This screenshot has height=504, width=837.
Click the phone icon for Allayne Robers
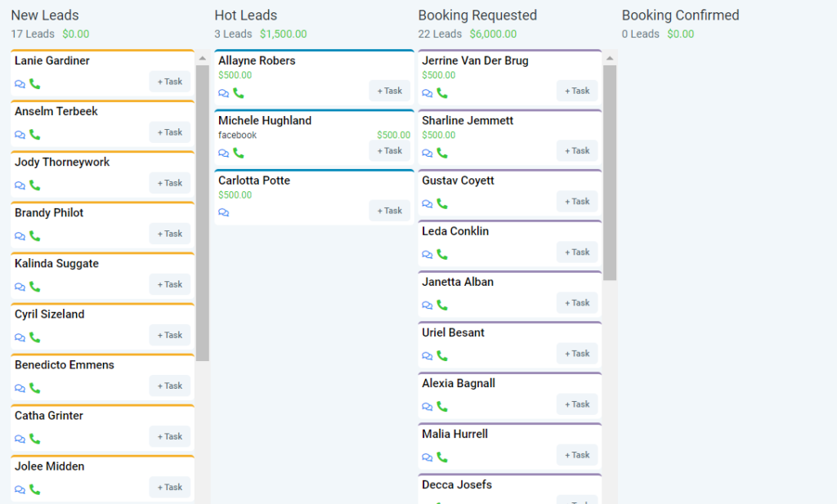click(x=238, y=93)
